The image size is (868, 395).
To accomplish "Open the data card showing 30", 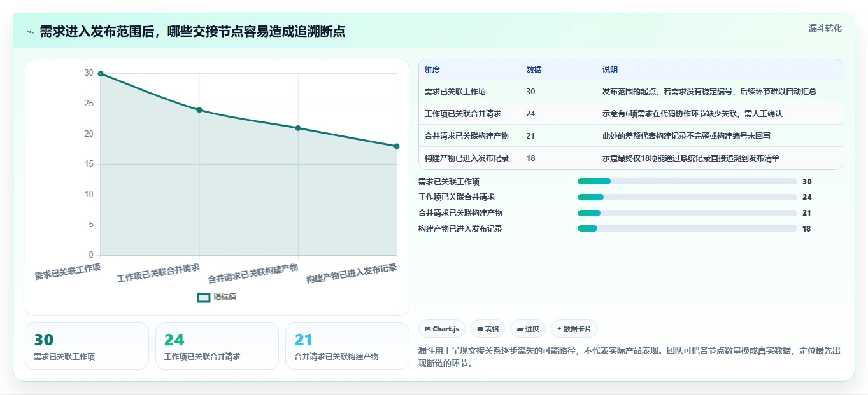I will tap(87, 346).
